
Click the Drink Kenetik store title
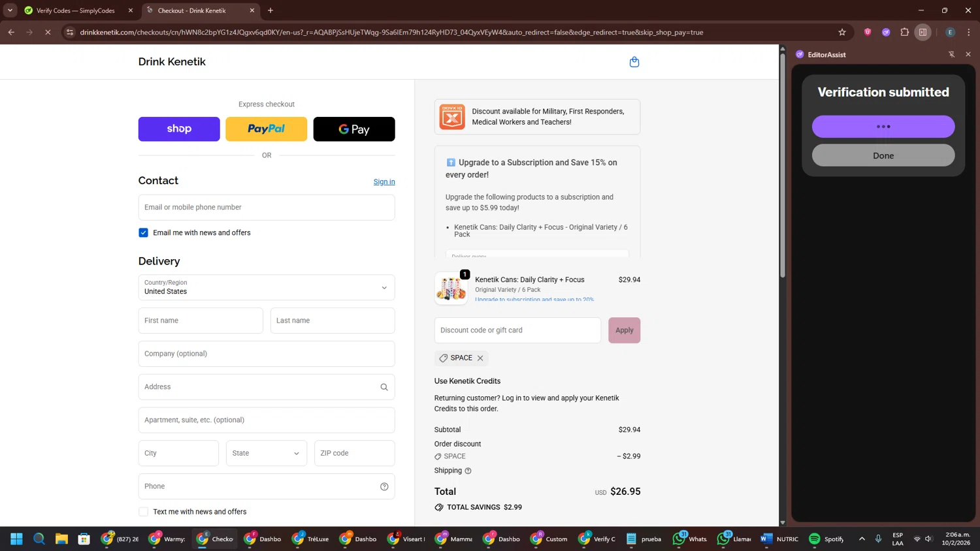click(x=172, y=61)
